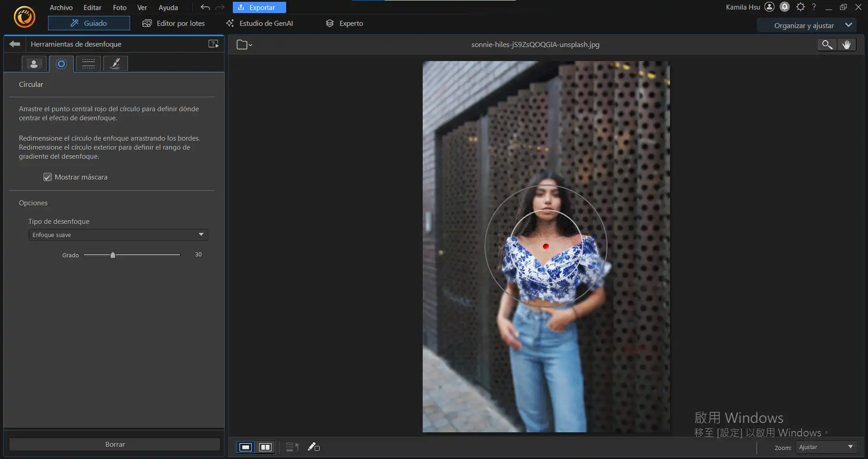868x459 pixels.
Task: Open the Tipo de desenfoque dropdown
Action: [x=118, y=235]
